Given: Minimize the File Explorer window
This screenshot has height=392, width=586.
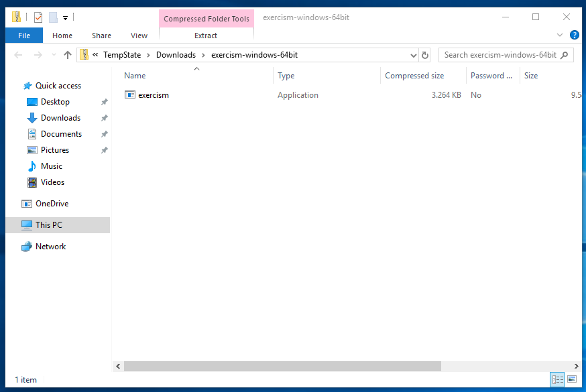Looking at the screenshot, I should 506,17.
